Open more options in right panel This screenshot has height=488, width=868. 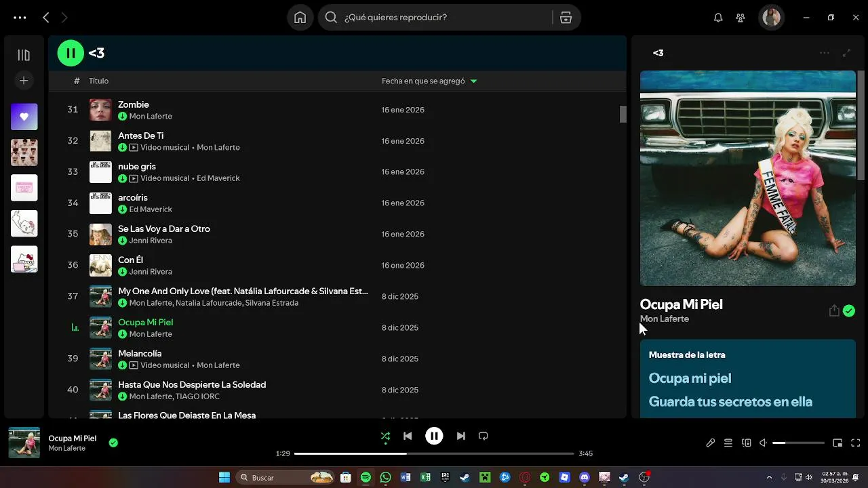825,53
